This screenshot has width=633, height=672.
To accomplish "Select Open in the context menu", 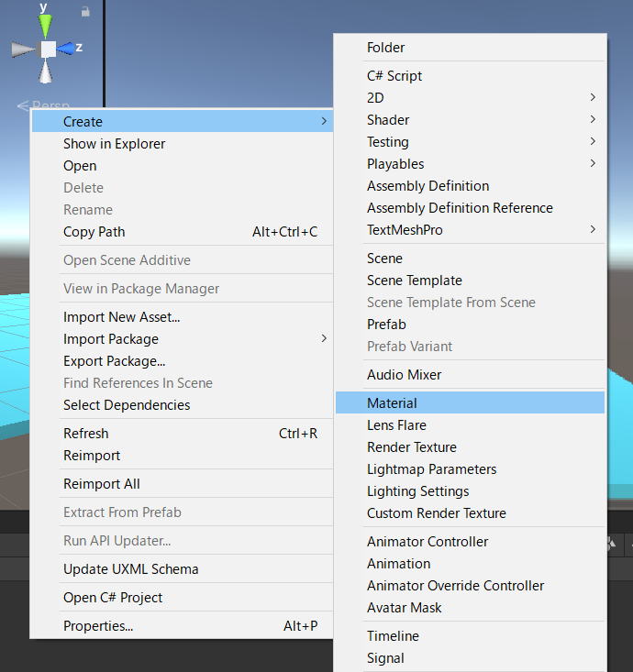I will (183, 165).
